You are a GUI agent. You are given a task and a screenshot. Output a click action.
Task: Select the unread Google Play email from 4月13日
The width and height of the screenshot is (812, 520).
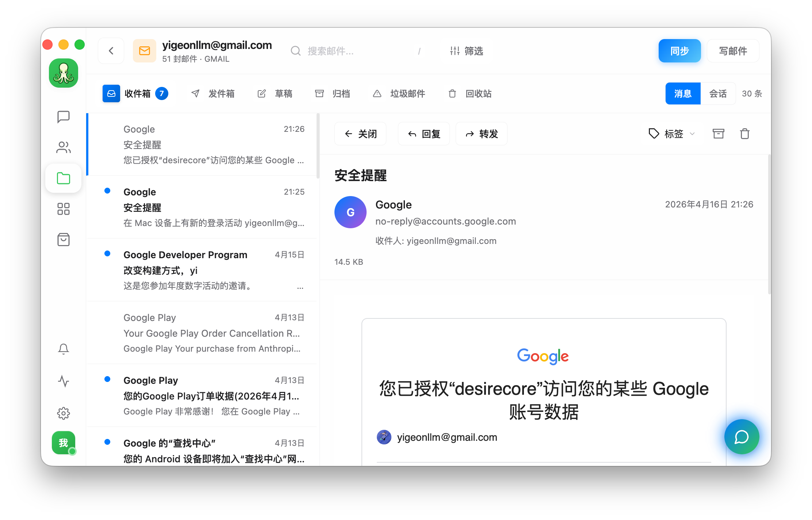203,395
